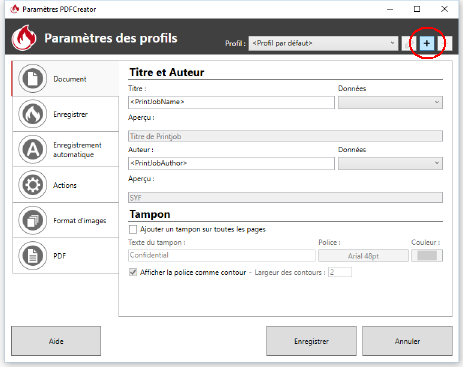Add a new profile with plus icon
The width and height of the screenshot is (463, 367).
[x=427, y=43]
